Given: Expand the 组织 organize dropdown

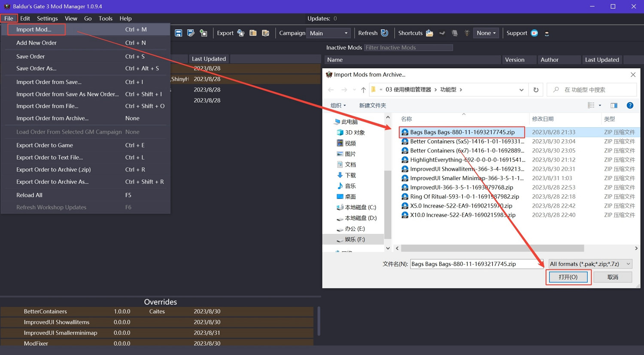Looking at the screenshot, I should [338, 105].
